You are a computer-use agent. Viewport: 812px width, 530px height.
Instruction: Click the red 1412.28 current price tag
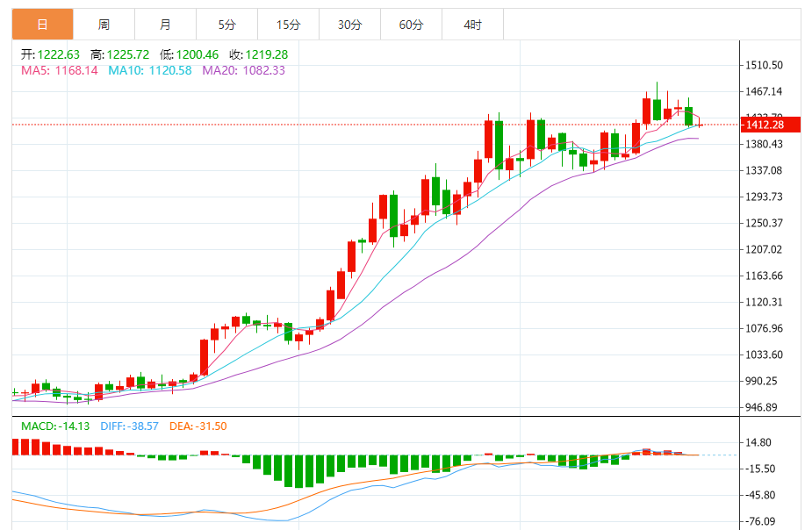(x=771, y=125)
